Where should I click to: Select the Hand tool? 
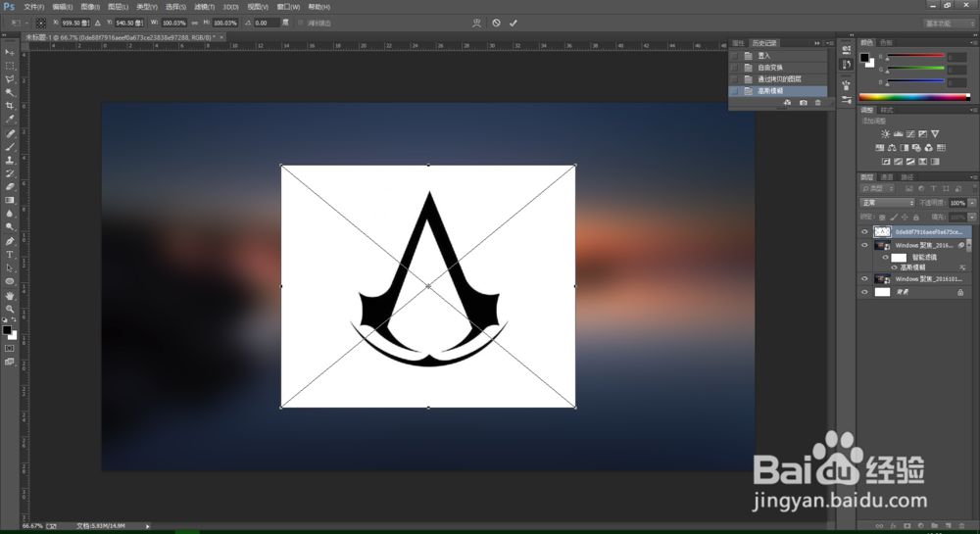coord(10,296)
